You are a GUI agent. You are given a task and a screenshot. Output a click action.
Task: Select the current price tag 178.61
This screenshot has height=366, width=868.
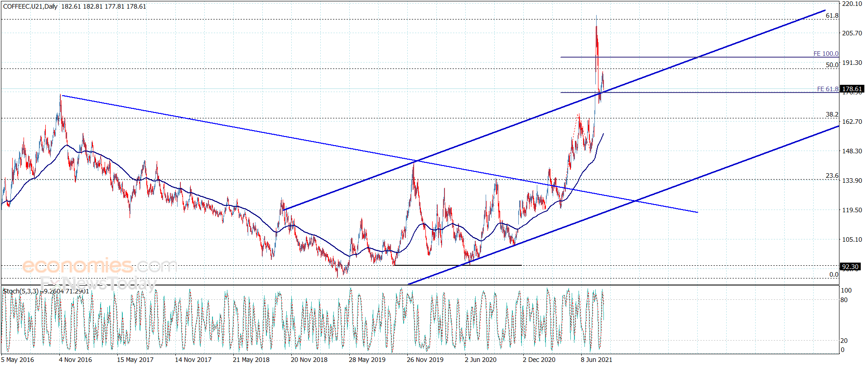tap(852, 89)
